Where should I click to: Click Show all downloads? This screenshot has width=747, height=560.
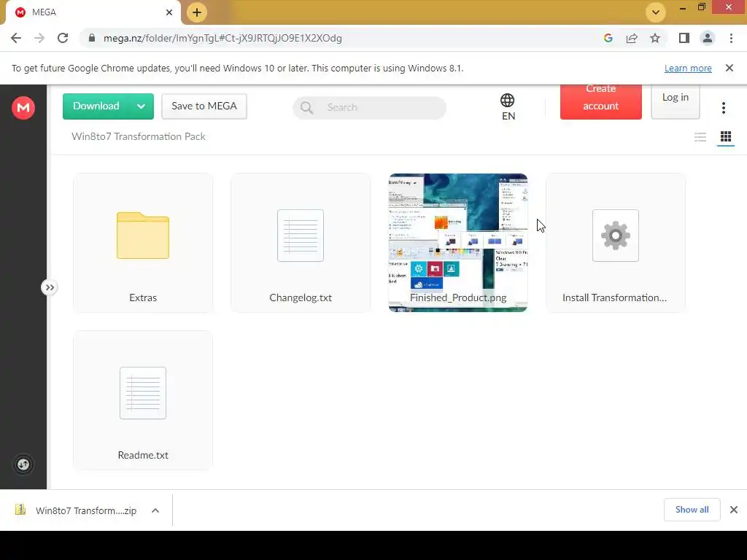click(x=692, y=510)
